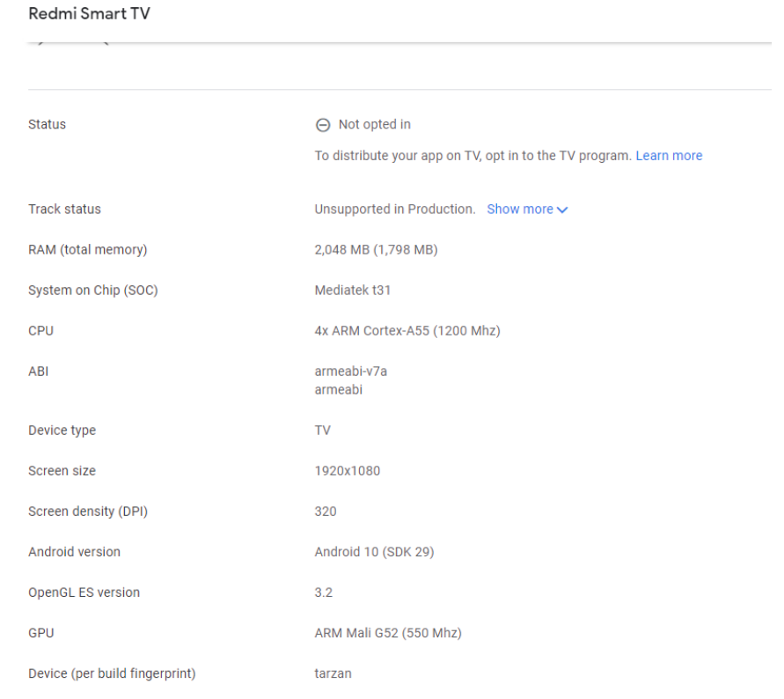Select the Unsupported in Production text
This screenshot has height=699, width=784.
click(394, 210)
